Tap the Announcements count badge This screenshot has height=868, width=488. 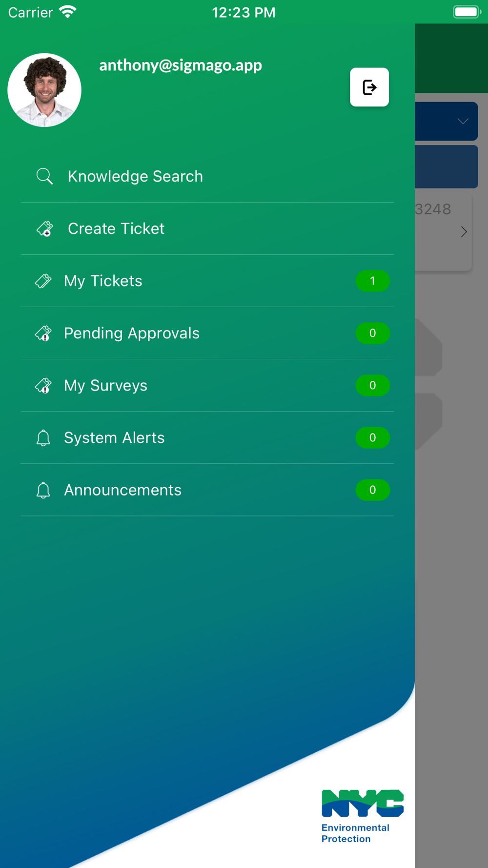click(x=372, y=490)
